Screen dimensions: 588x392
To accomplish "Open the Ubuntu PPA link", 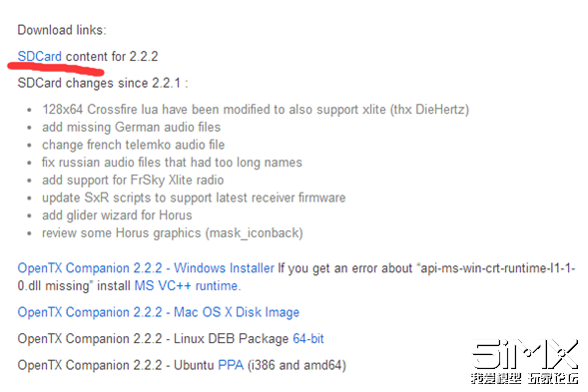I will click(231, 365).
